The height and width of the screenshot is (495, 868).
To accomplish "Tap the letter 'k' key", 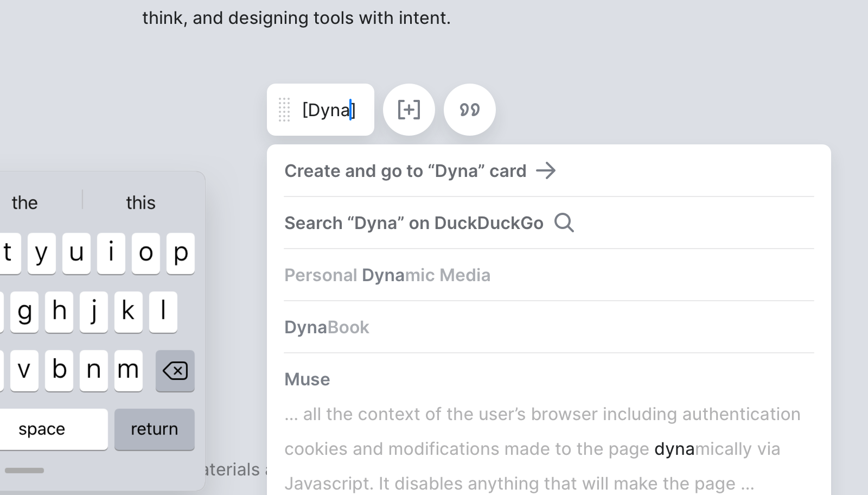I will click(x=128, y=312).
